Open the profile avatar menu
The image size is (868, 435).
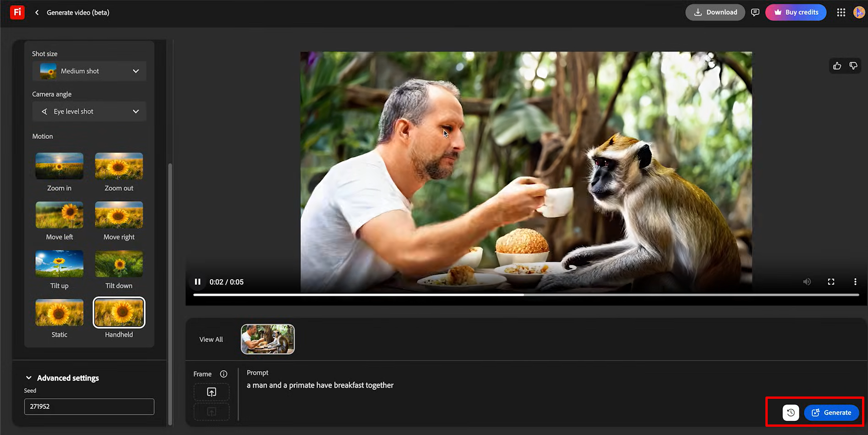859,12
